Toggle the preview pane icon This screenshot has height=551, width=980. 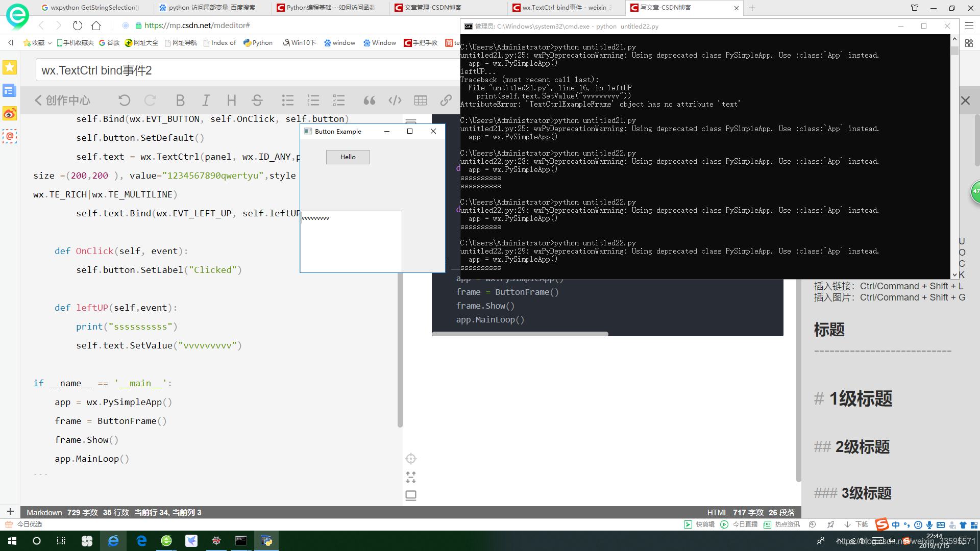pos(411,495)
